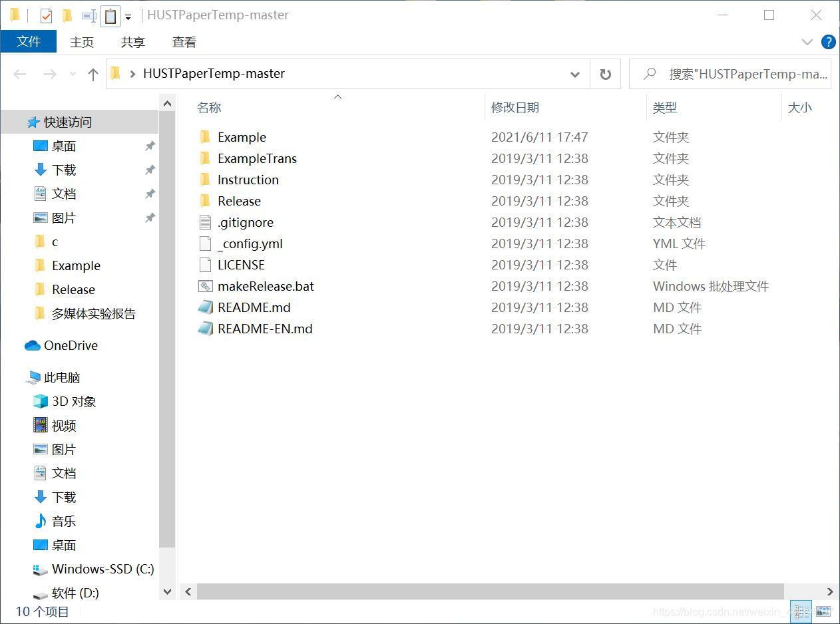This screenshot has width=840, height=624.
Task: Unpin 文档 using its pin icon
Action: point(150,194)
